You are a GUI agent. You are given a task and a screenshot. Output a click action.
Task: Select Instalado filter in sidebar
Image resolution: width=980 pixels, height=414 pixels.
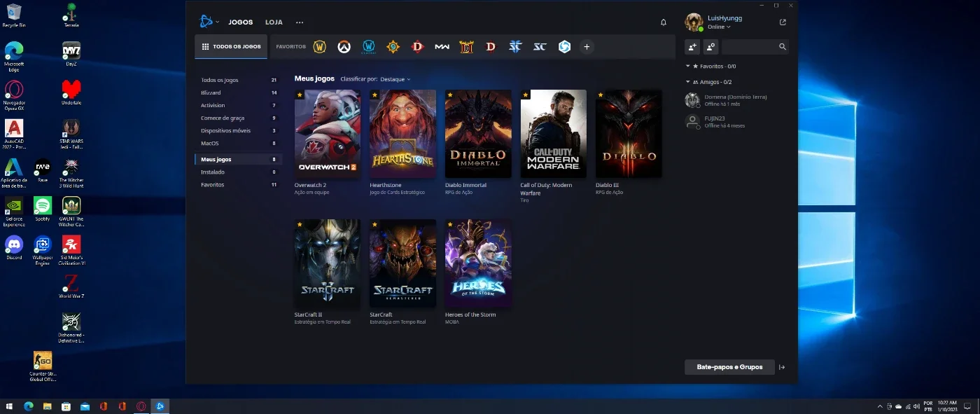click(x=238, y=172)
